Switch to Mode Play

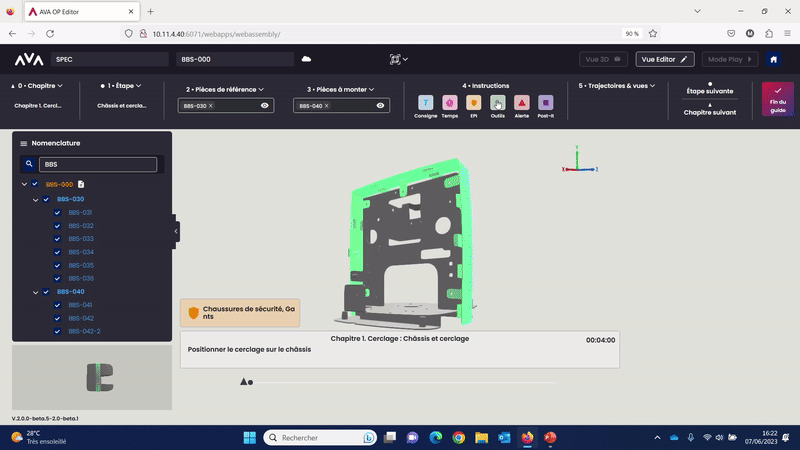pos(730,59)
